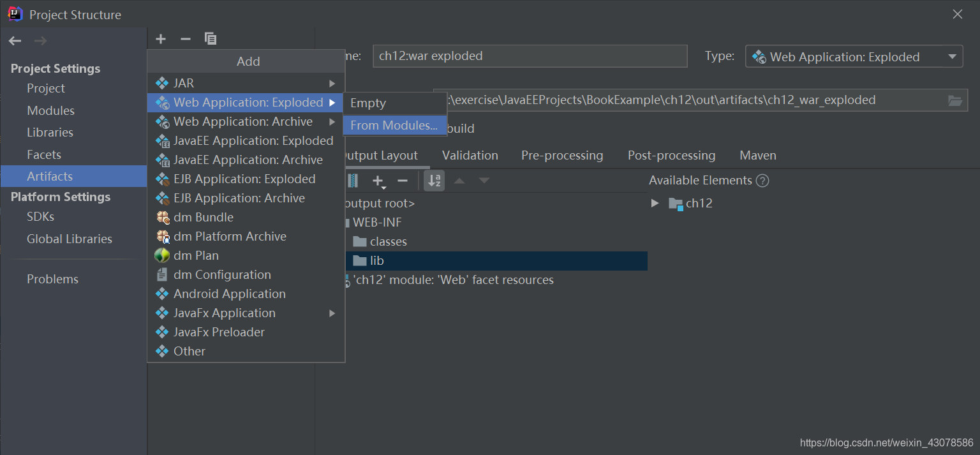980x455 pixels.
Task: Remove element from Output Layout with minus
Action: [403, 181]
